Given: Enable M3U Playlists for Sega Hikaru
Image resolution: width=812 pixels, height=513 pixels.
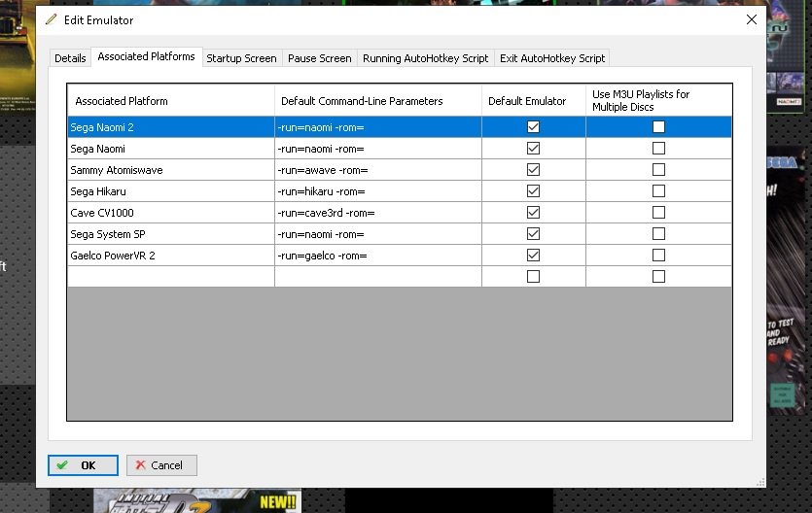Looking at the screenshot, I should [658, 190].
